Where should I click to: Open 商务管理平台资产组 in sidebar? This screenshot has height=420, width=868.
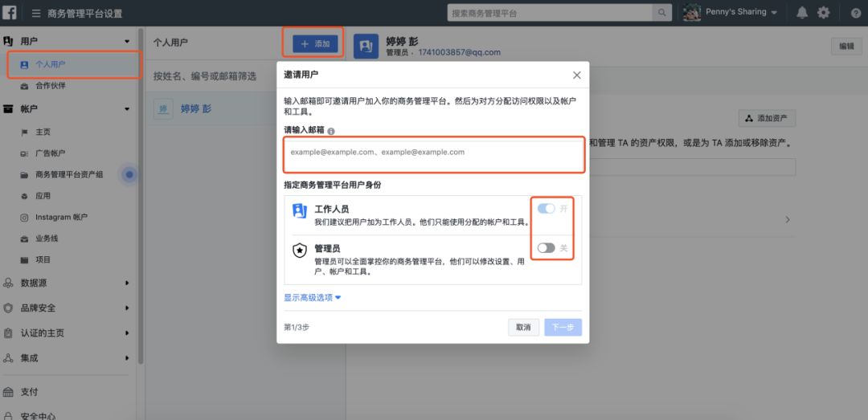(69, 175)
